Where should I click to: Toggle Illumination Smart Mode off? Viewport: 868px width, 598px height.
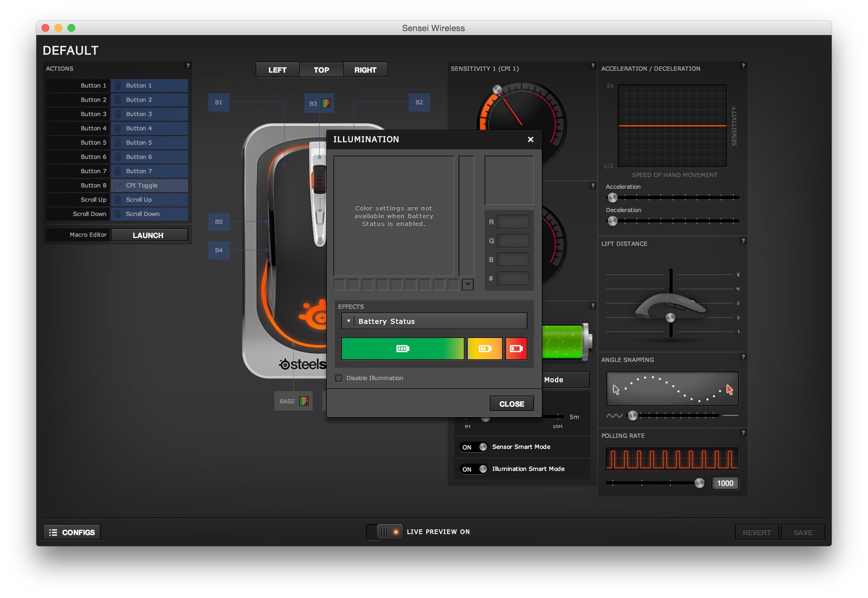(474, 469)
